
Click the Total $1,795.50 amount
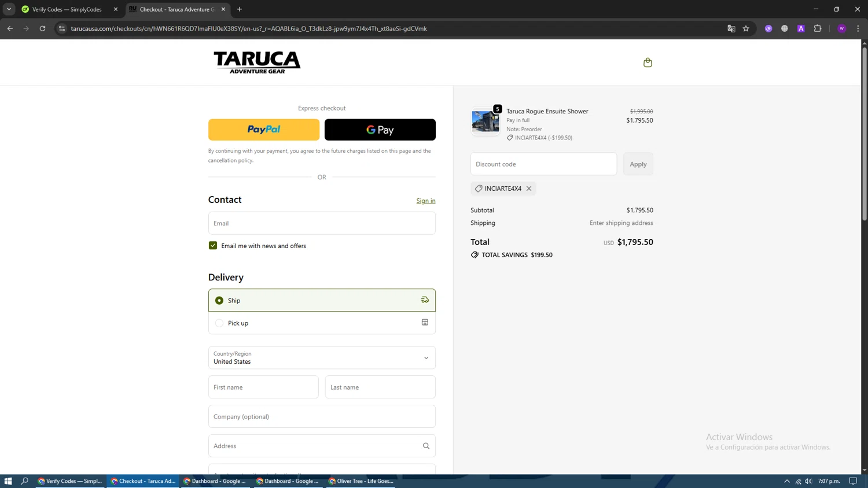pyautogui.click(x=635, y=242)
